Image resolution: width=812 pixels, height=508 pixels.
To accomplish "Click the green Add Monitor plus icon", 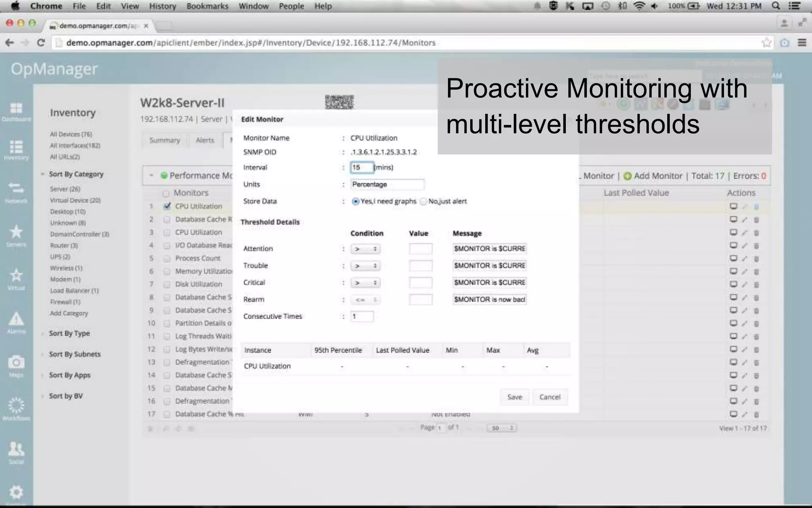I will tap(627, 176).
